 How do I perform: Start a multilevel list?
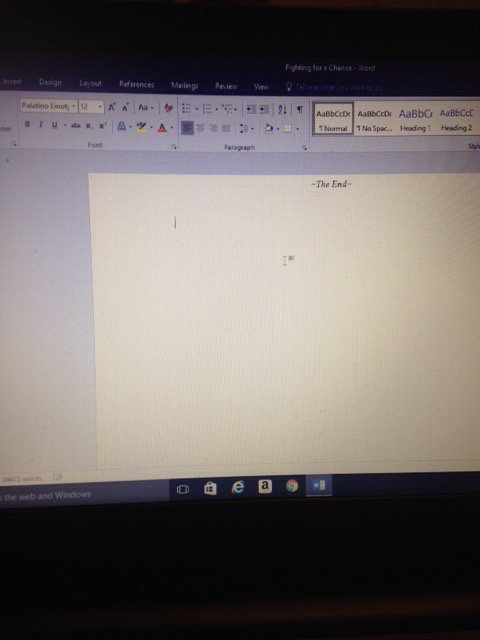(x=227, y=109)
